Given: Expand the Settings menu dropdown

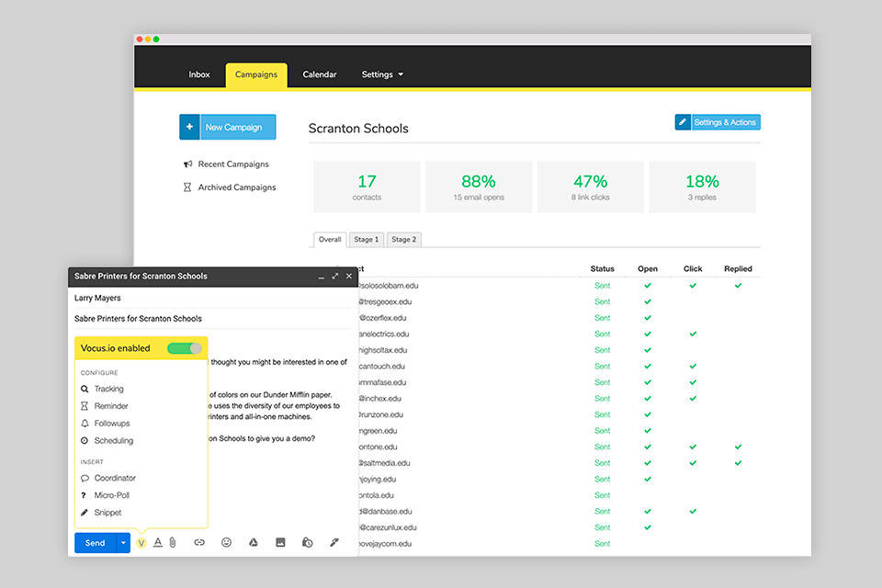Looking at the screenshot, I should tap(382, 74).
